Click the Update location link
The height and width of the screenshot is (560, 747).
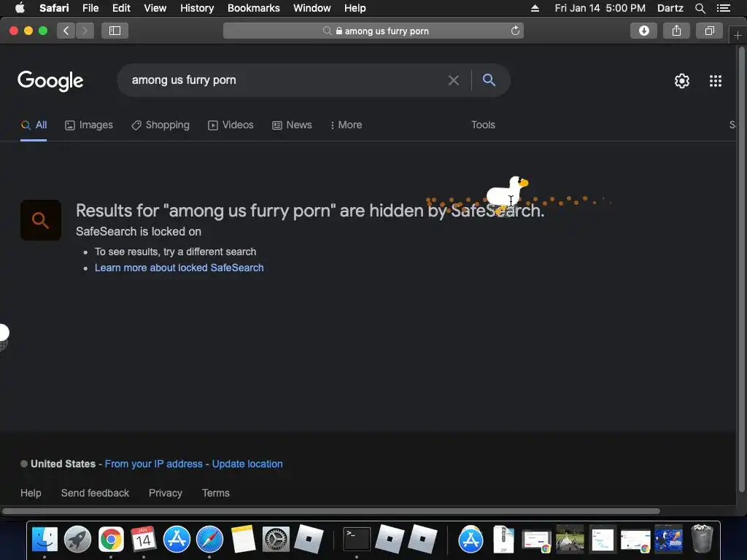[x=247, y=464]
